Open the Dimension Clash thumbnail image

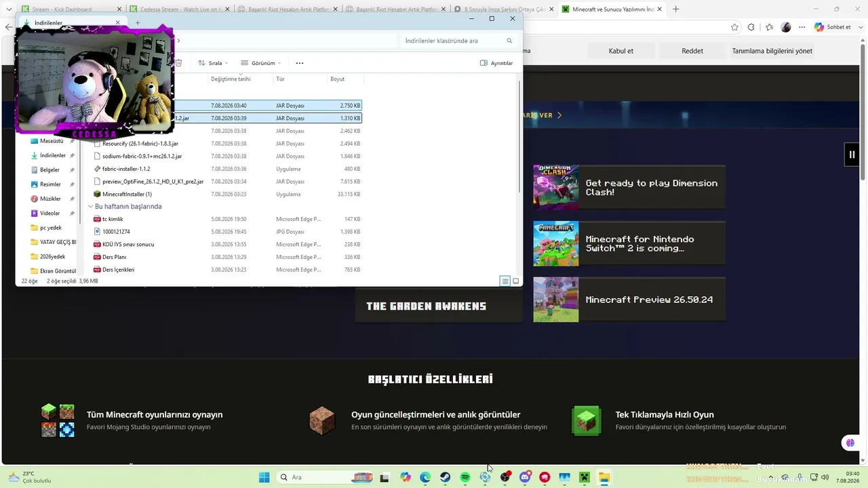(556, 187)
